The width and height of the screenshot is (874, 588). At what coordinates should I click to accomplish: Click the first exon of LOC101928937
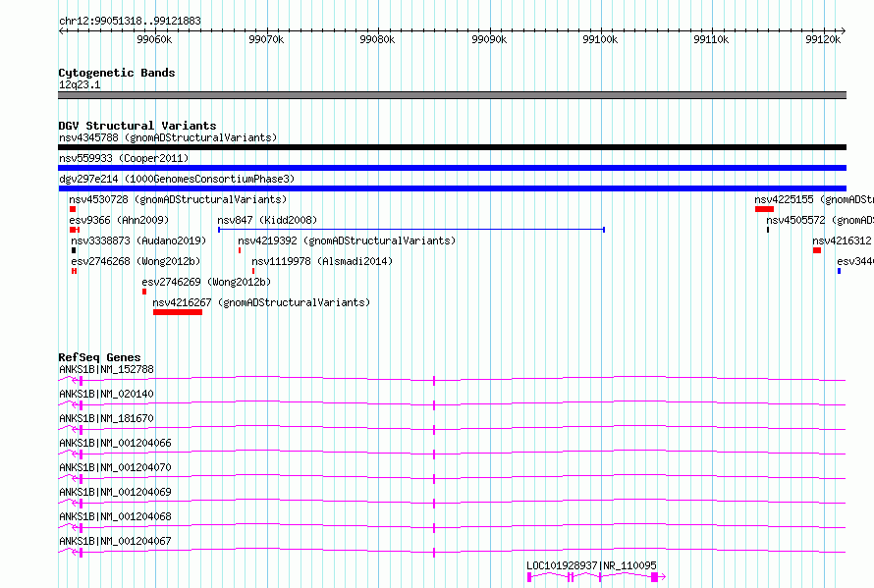(529, 577)
